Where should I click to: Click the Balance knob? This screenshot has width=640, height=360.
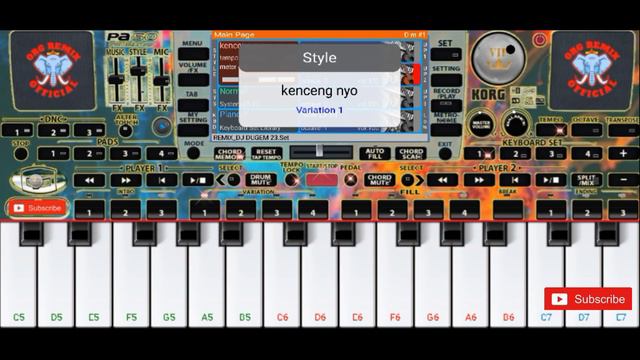coord(515,124)
